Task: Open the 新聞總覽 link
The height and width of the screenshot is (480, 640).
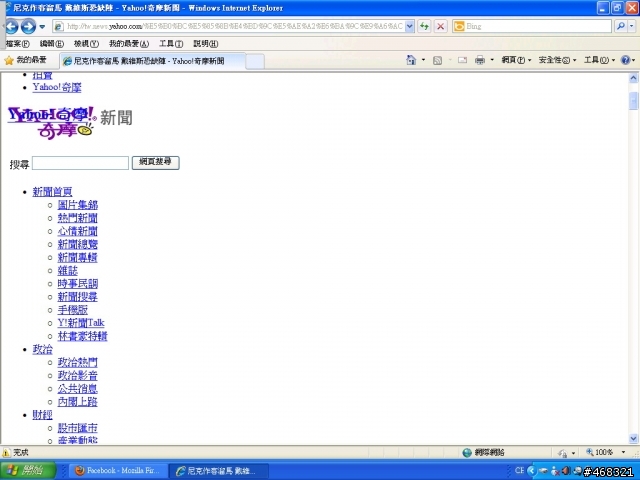Action: click(78, 244)
